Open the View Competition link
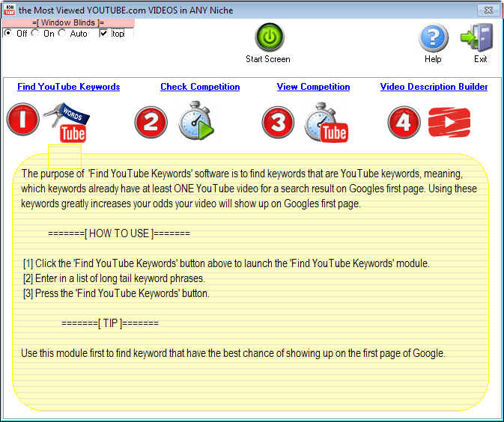 [x=313, y=87]
